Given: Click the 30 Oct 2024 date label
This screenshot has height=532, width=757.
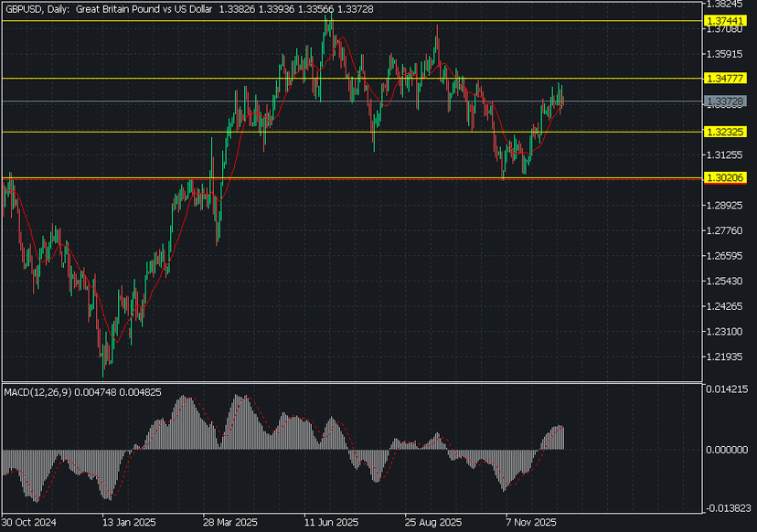Looking at the screenshot, I should [x=29, y=524].
